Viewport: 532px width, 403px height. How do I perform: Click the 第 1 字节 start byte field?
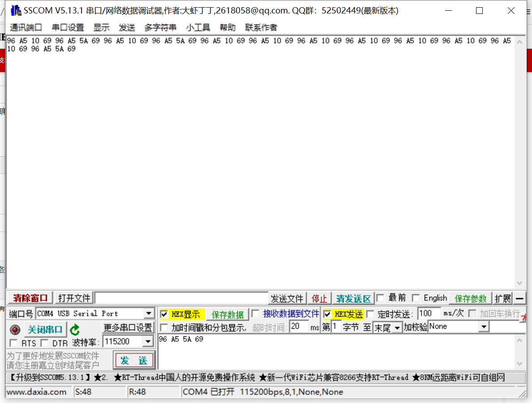pyautogui.click(x=336, y=327)
